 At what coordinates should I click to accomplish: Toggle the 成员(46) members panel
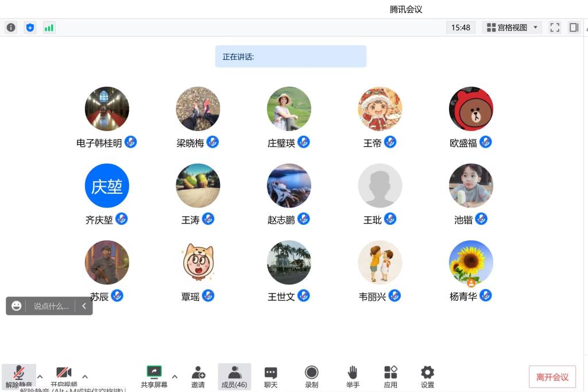pos(234,376)
